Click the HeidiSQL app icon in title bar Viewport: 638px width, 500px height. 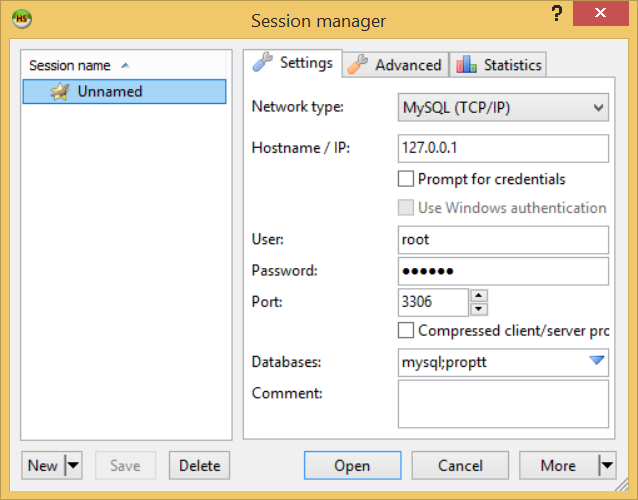tap(21, 19)
